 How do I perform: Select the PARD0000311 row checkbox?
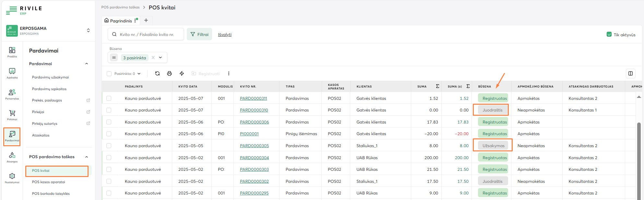[x=109, y=98]
